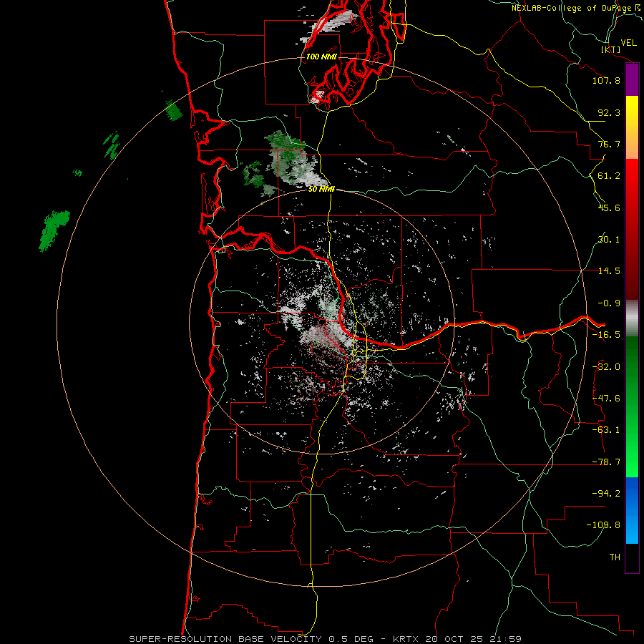Image resolution: width=644 pixels, height=644 pixels.
Task: Click the 92.3 velocity scale label
Action: [x=609, y=112]
